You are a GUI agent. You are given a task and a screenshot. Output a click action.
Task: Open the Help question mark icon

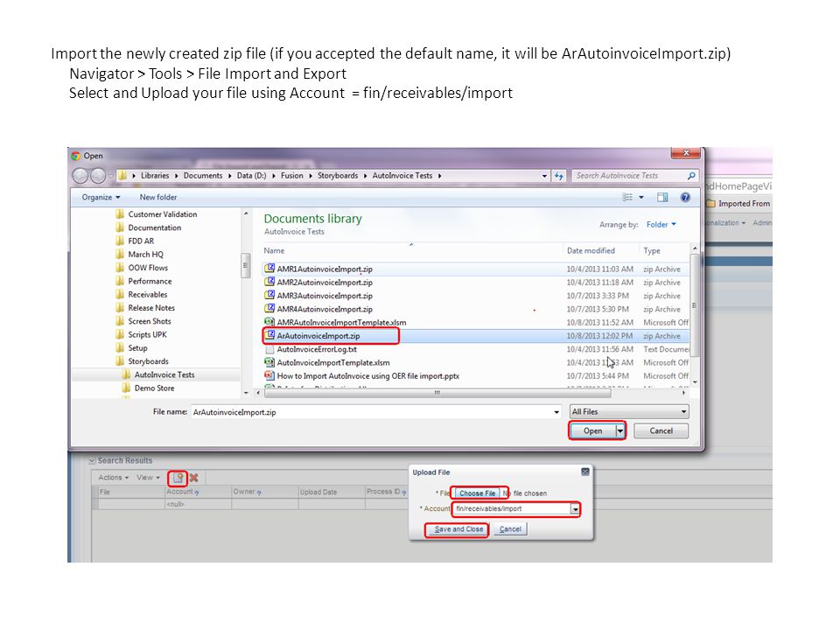pyautogui.click(x=685, y=197)
